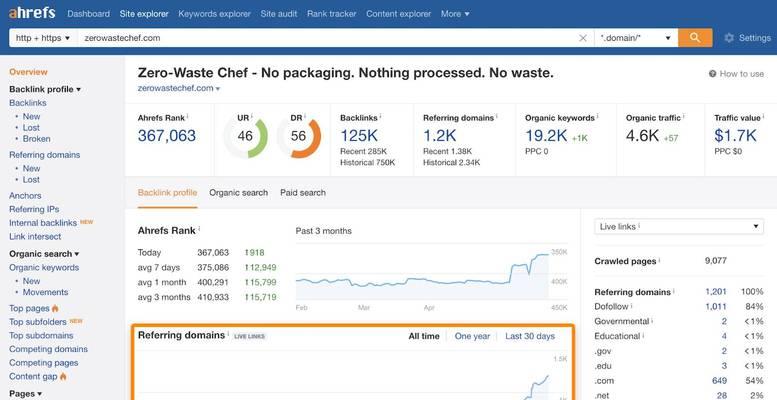Click the fire icon next to Top pages
This screenshot has width=777, height=400.
tap(55, 308)
